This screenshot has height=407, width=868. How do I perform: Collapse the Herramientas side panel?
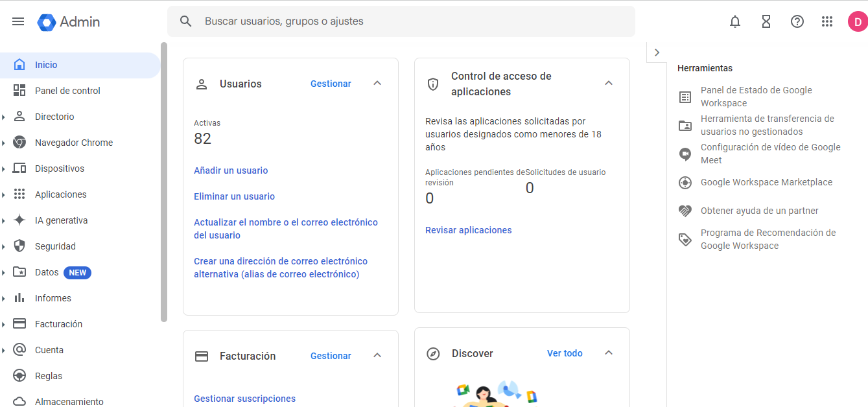[657, 52]
